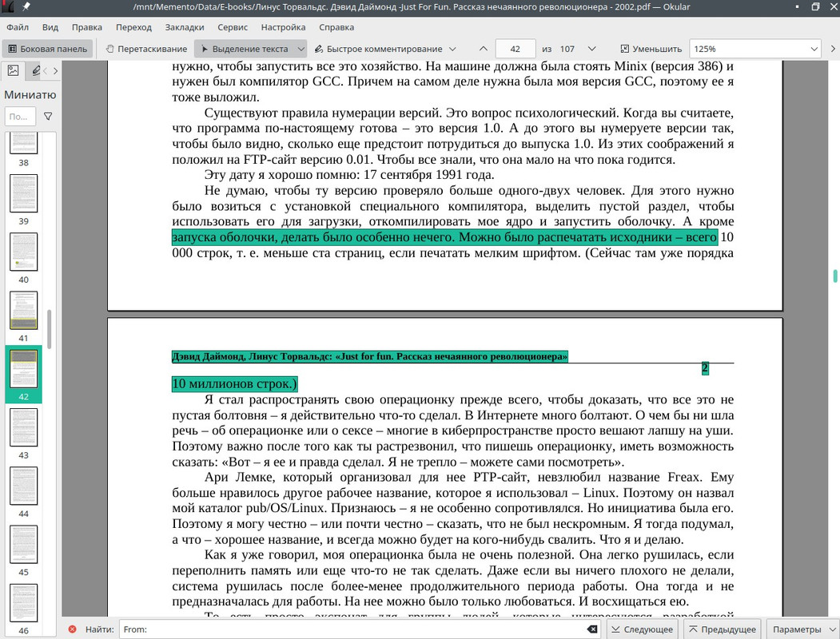
Task: Click the thumbnail panel scrollbar handle
Action: (x=50, y=329)
